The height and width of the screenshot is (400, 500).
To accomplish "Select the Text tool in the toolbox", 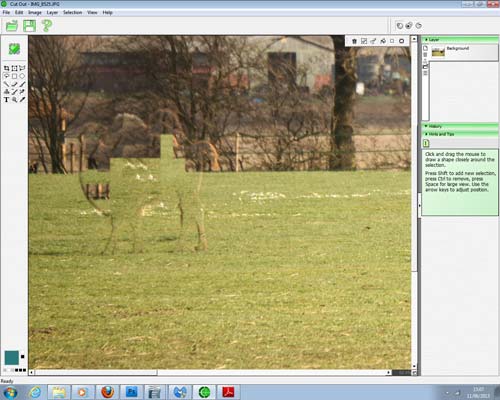I will click(6, 100).
